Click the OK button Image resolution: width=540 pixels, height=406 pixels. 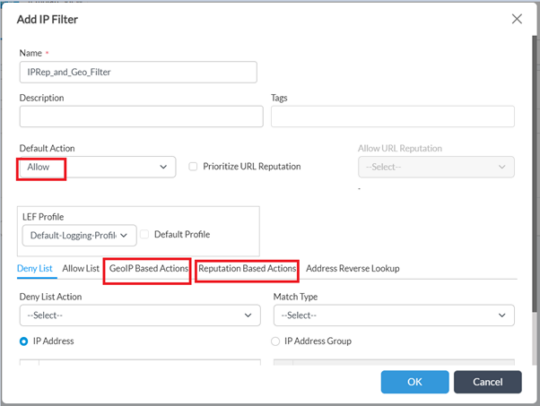(x=415, y=382)
